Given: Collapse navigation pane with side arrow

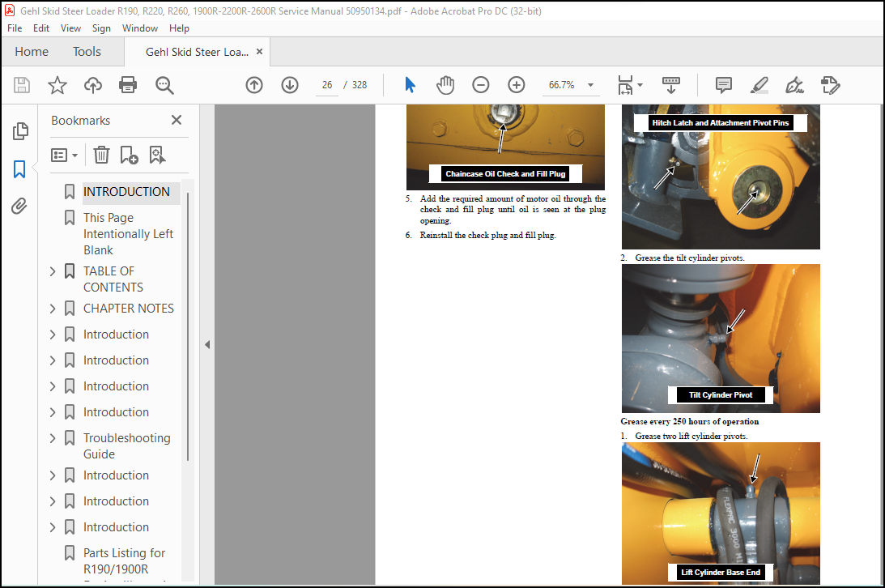Looking at the screenshot, I should [x=207, y=344].
